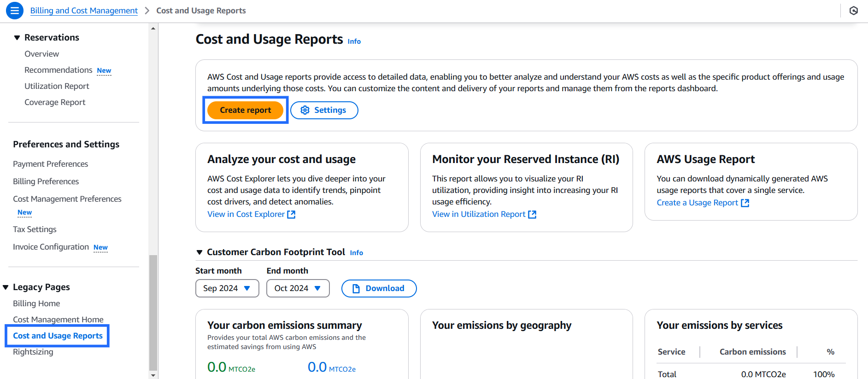Click the New badge next to Invoice Configuration

[x=100, y=247]
